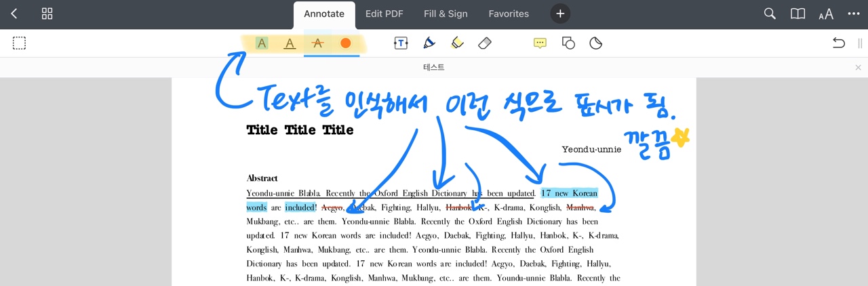Undo the last annotation
Image resolution: width=868 pixels, height=286 pixels.
point(839,43)
